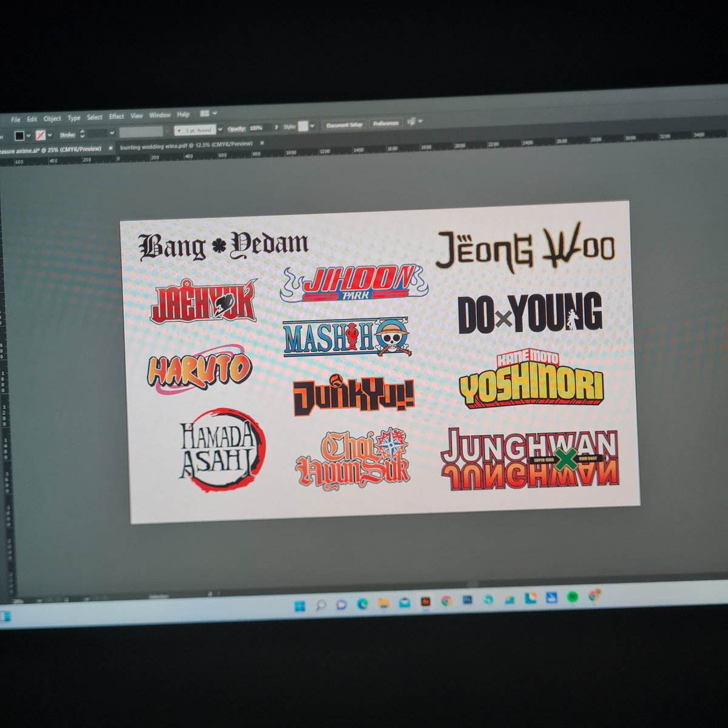The image size is (728, 728).
Task: Launch Microsoft Edge from taskbar
Action: coord(362,604)
